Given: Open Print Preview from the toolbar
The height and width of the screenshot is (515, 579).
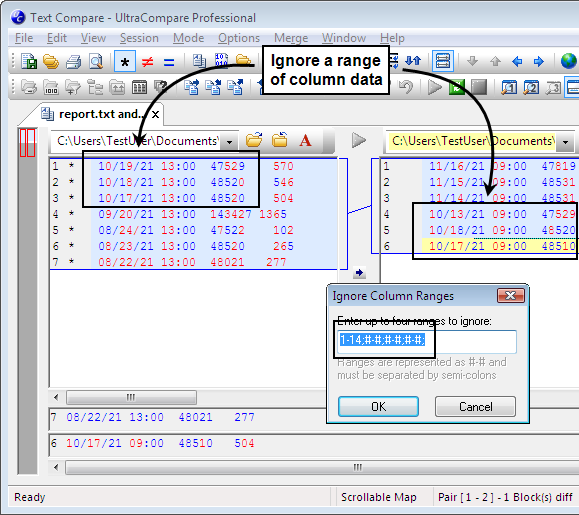Looking at the screenshot, I should click(x=96, y=61).
